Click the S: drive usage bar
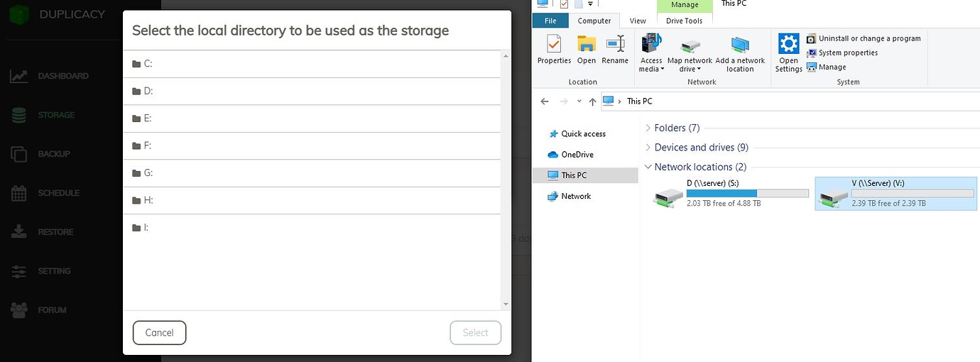Screen dimensions: 980x362 (748, 193)
